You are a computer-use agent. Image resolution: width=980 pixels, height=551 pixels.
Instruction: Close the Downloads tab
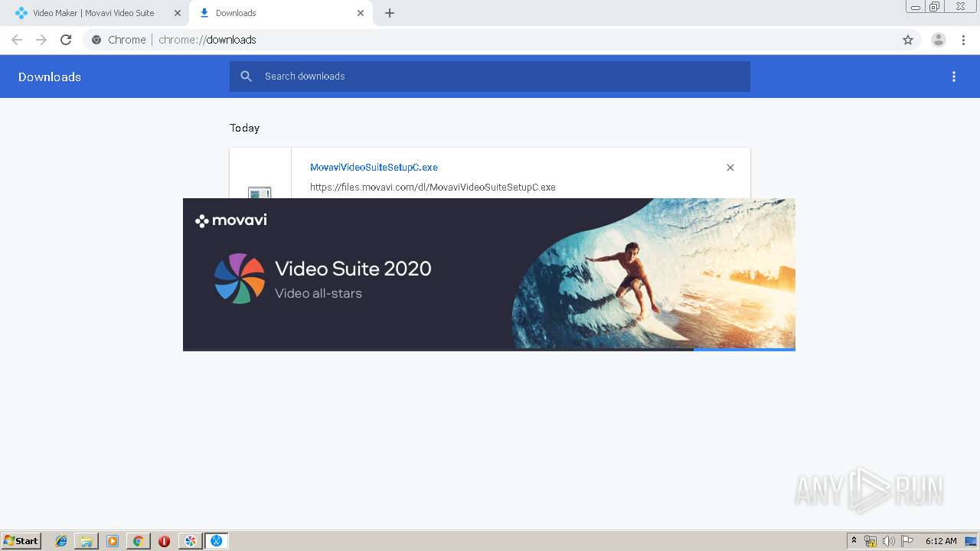point(361,13)
